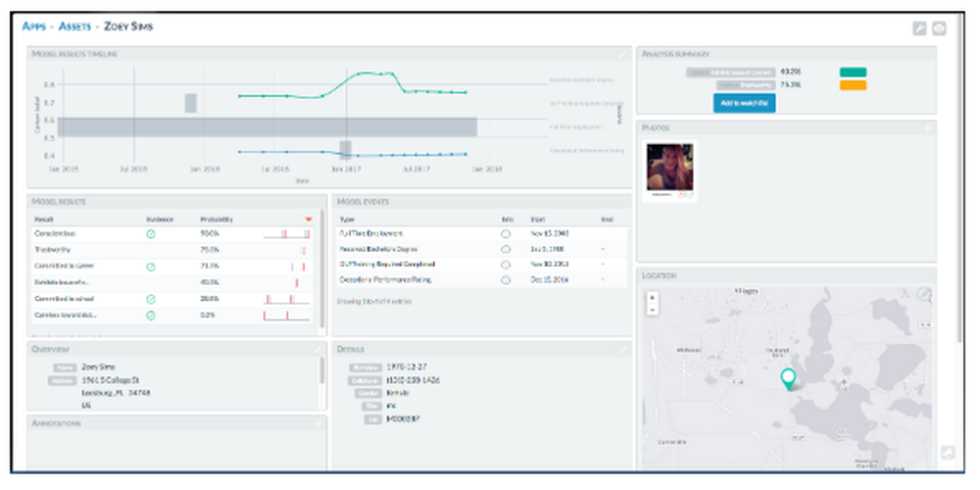Click evidence check icon for Committed to career
Viewport: 980px width, 490px height.
[x=151, y=267]
